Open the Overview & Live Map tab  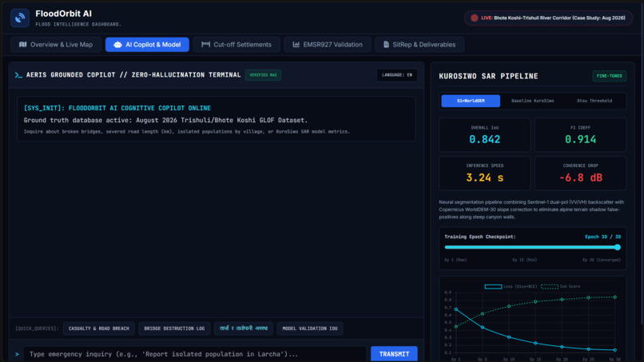(56, 45)
